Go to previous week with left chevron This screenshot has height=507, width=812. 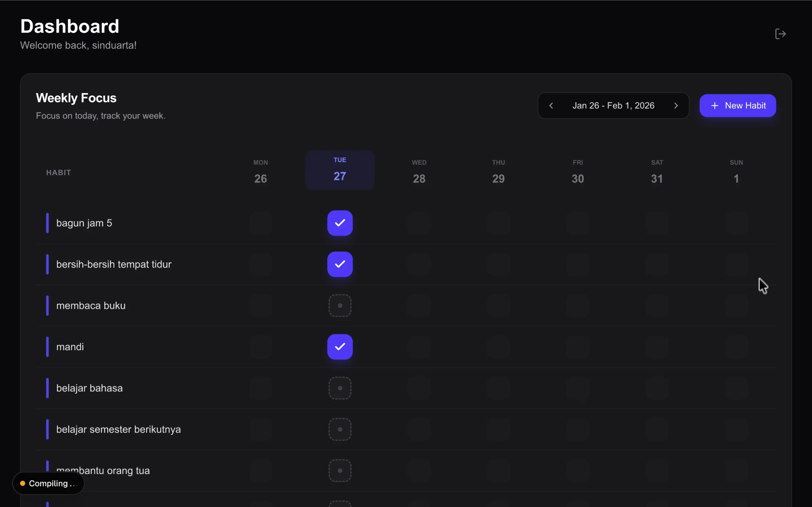[551, 106]
